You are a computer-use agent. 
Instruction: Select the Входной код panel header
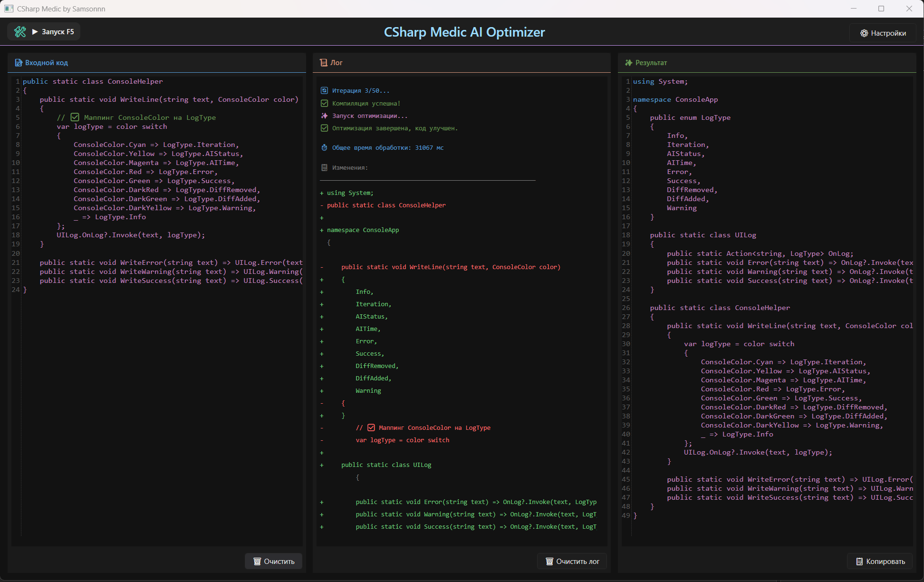coord(47,63)
